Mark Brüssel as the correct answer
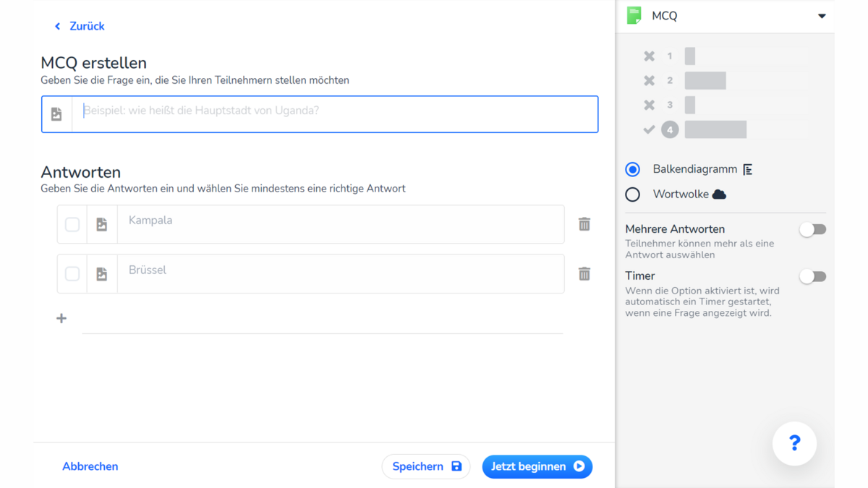Image resolution: width=868 pixels, height=488 pixels. tap(72, 274)
